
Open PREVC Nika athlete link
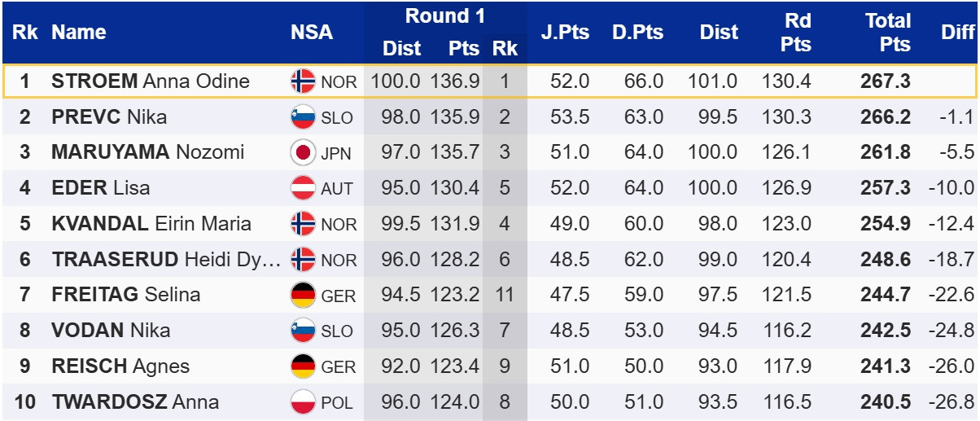tap(109, 117)
